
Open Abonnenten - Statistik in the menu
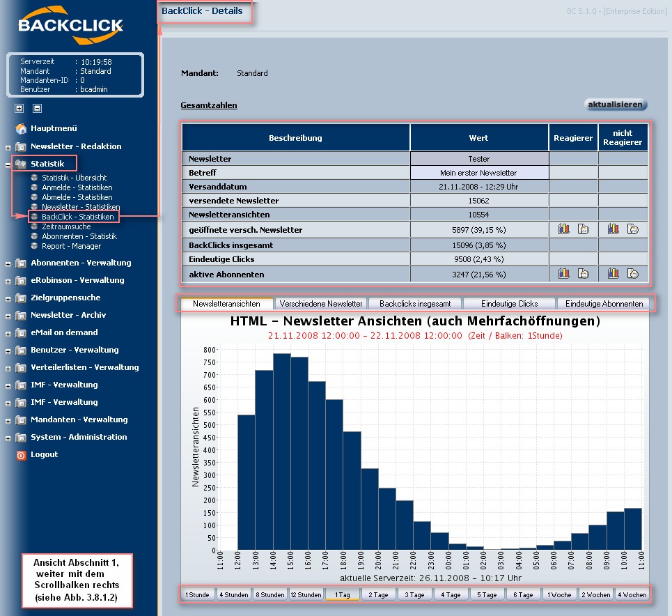point(79,236)
